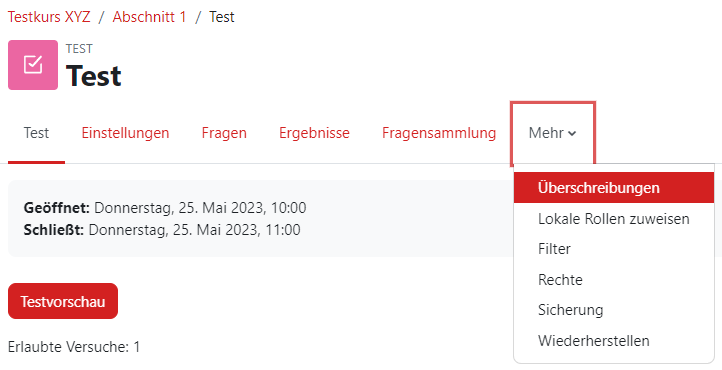722x370 pixels.
Task: Open the Testkurs XYZ breadcrumb link
Action: click(49, 17)
